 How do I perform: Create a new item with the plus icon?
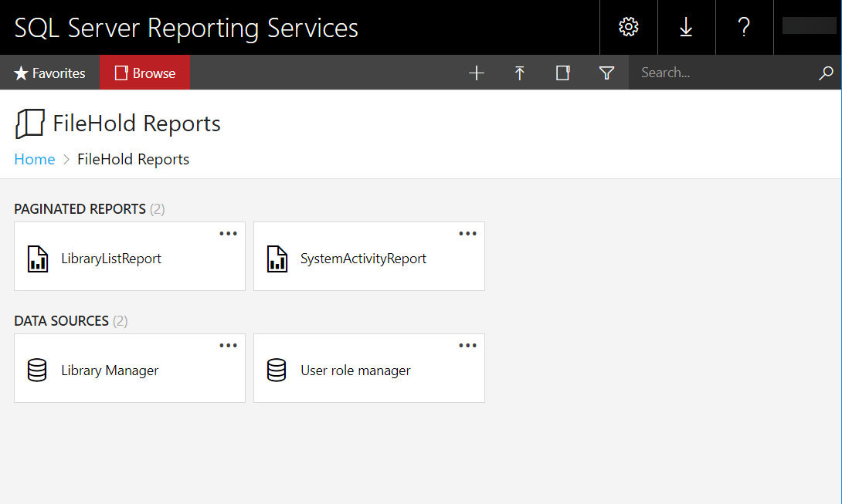pos(476,73)
